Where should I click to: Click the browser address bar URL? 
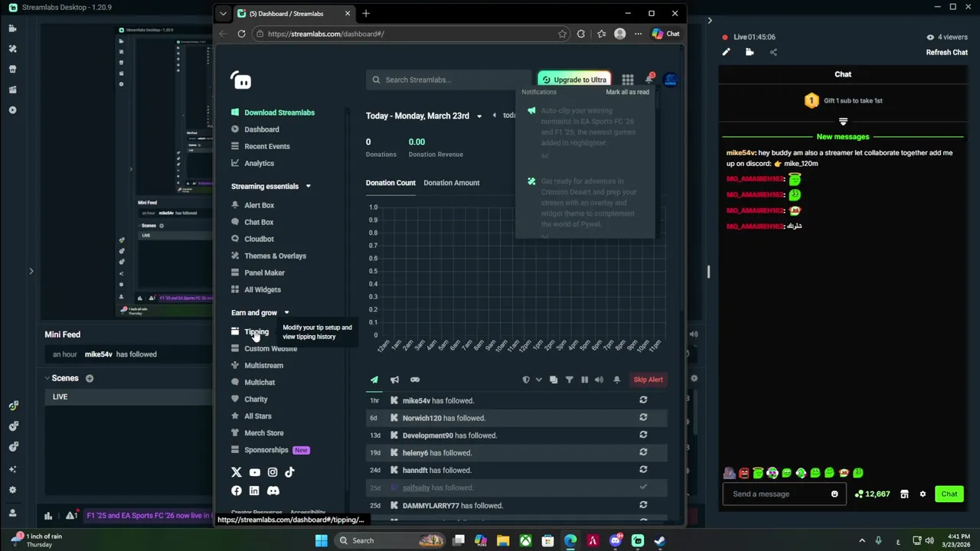[x=326, y=34]
